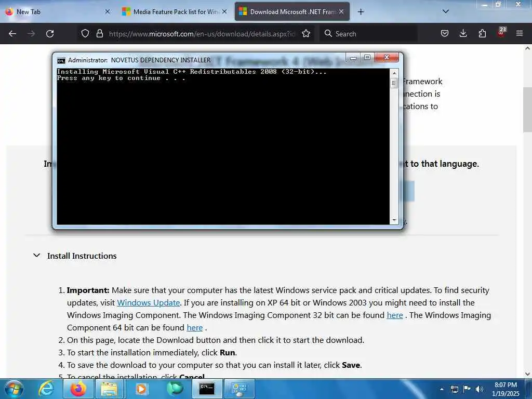The width and height of the screenshot is (532, 399).
Task: Open the Firefox downloads panel
Action: click(463, 33)
